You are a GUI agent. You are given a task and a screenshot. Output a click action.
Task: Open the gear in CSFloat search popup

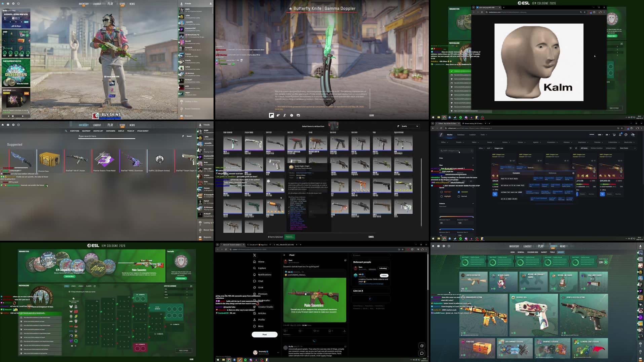point(573,173)
